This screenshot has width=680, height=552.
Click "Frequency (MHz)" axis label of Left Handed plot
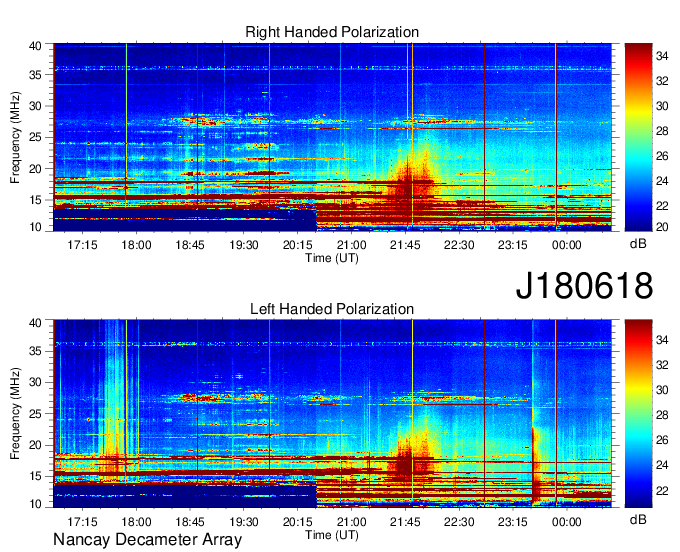[15, 414]
